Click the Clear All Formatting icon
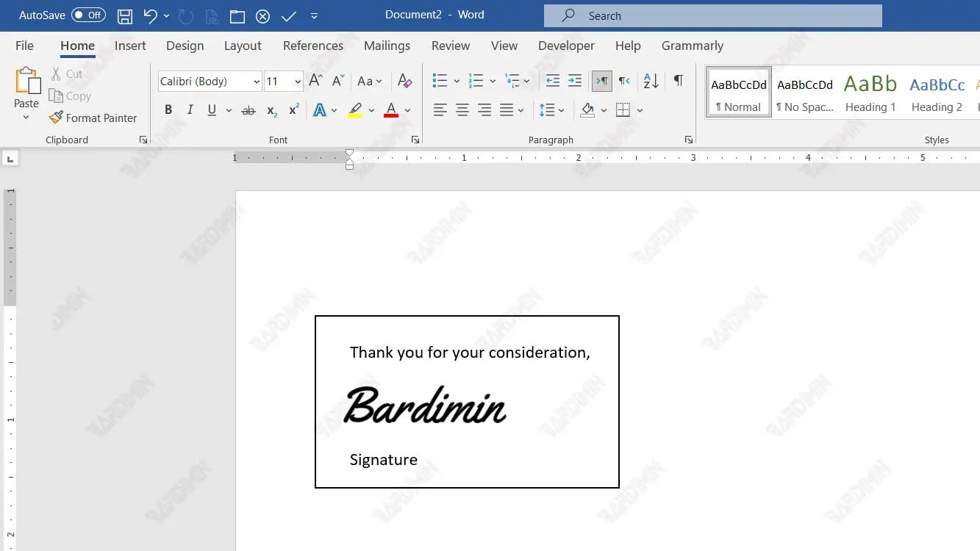Viewport: 980px width, 551px height. click(404, 81)
